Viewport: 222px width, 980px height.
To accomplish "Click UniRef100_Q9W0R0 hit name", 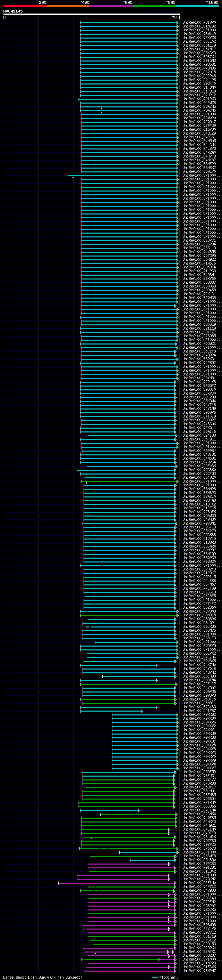I will 199,118.
